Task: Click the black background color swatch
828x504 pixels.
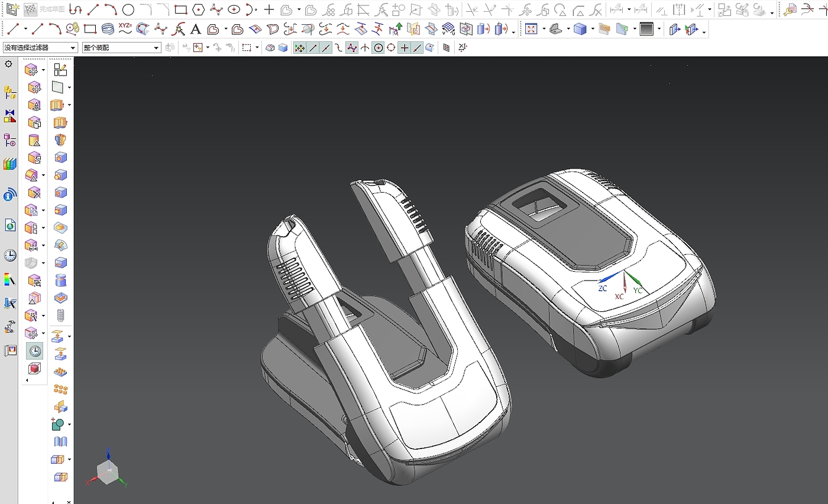Action: 646,29
